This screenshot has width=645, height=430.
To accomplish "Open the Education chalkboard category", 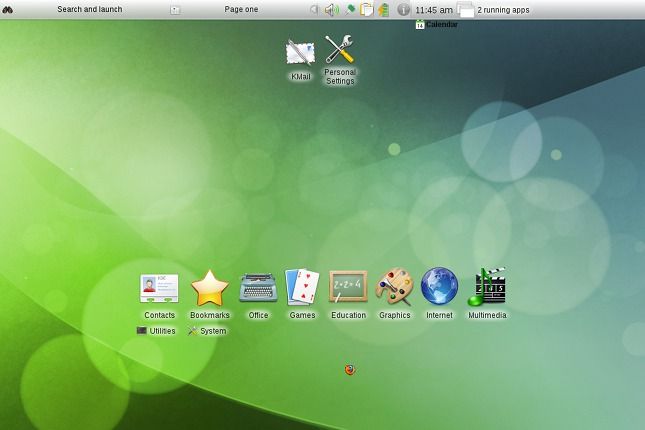I will point(348,295).
